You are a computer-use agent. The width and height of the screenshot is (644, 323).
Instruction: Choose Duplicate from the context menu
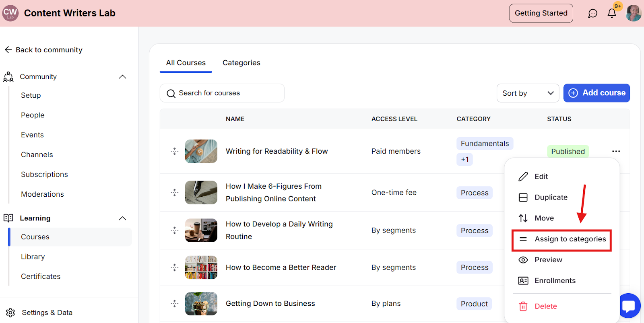[551, 198]
